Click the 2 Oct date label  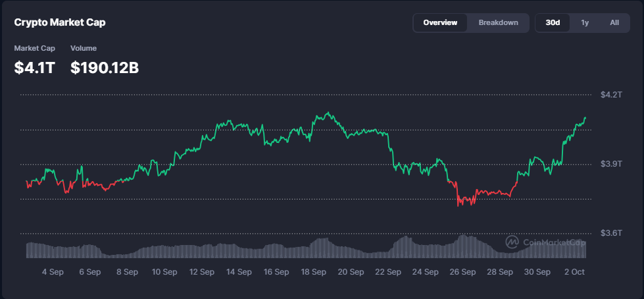click(x=574, y=271)
